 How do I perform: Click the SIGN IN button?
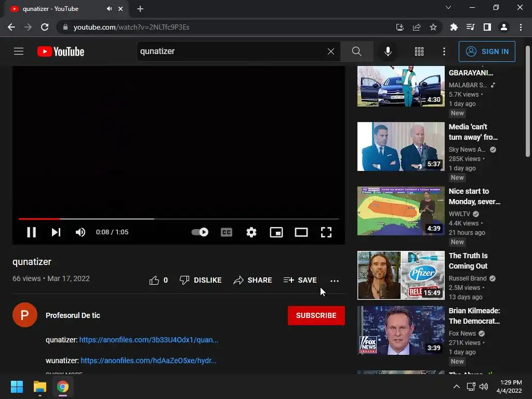pos(487,51)
